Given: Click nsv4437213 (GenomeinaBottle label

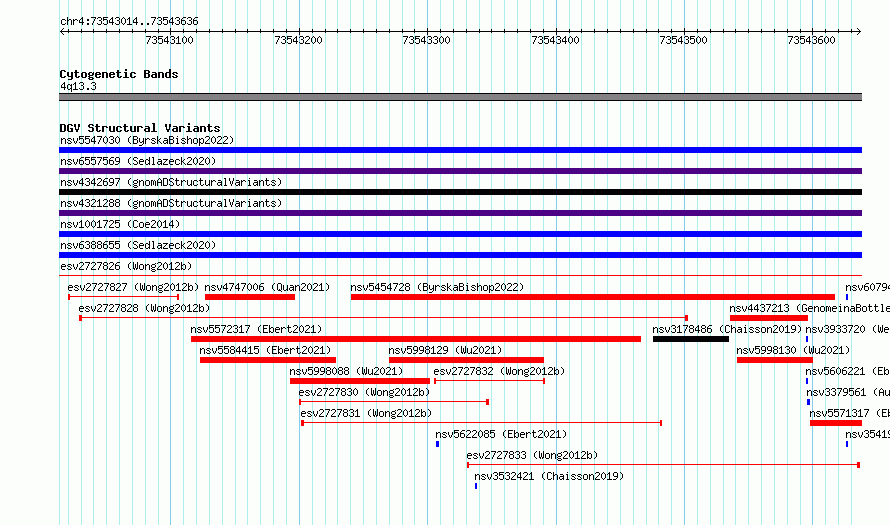Looking at the screenshot, I should coord(809,308).
